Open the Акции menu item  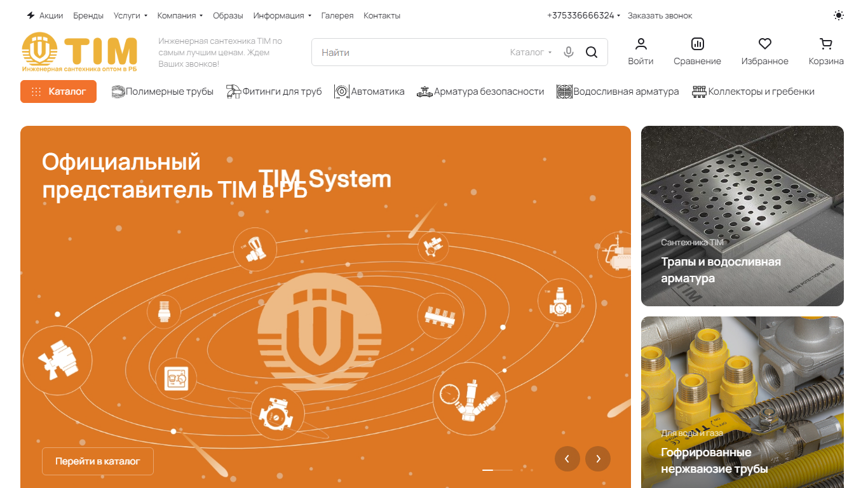(x=51, y=15)
